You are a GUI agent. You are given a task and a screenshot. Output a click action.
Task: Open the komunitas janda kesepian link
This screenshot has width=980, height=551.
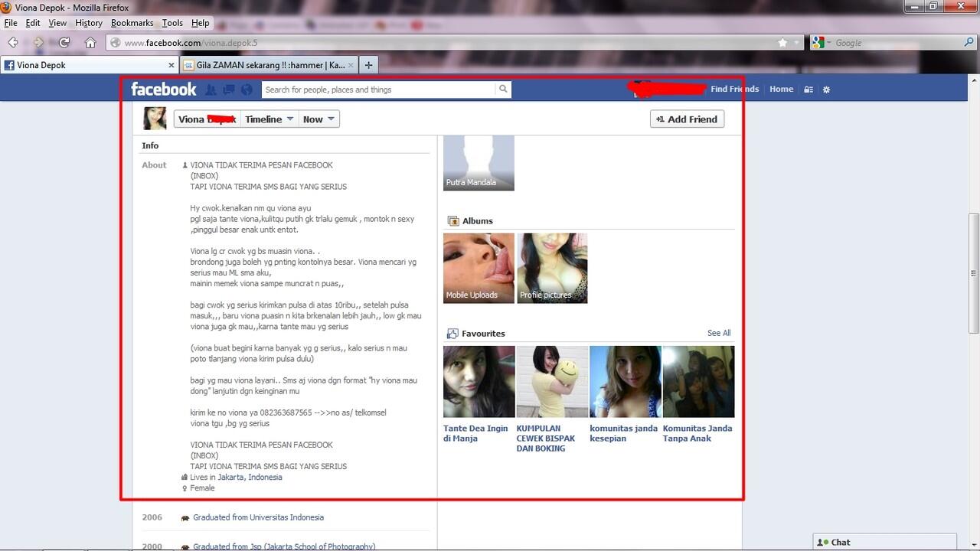623,433
